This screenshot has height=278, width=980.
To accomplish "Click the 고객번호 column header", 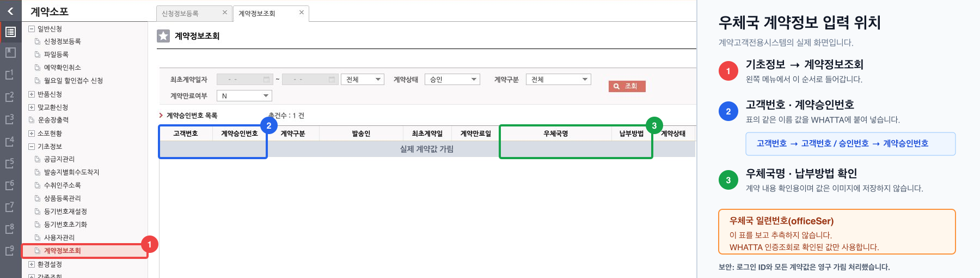I will (x=185, y=134).
